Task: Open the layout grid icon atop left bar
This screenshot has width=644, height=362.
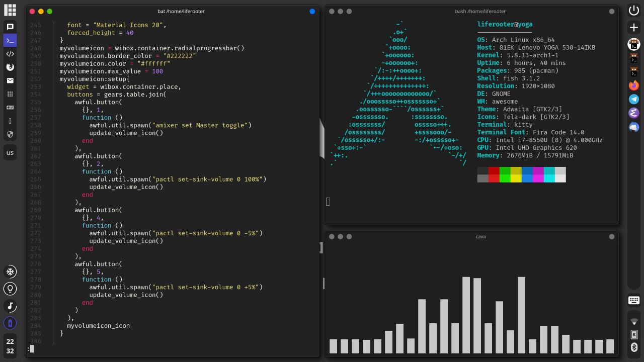Action: 10,10
